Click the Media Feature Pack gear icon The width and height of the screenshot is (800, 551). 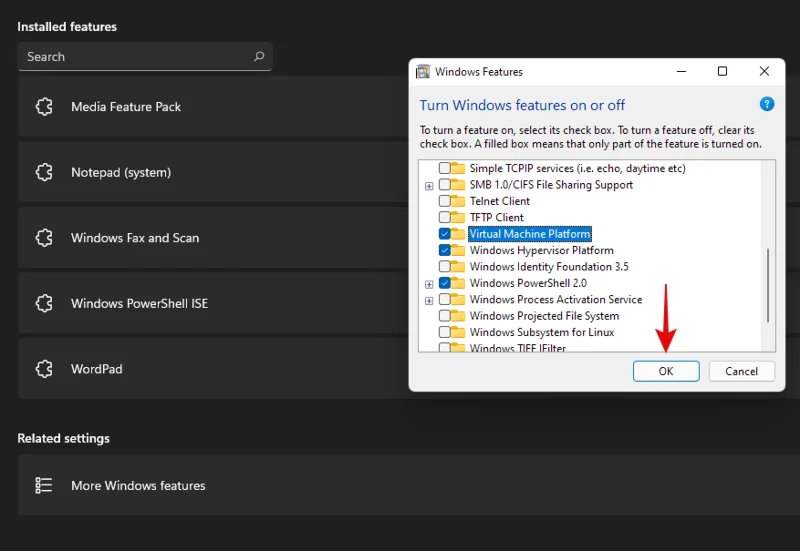click(x=44, y=107)
